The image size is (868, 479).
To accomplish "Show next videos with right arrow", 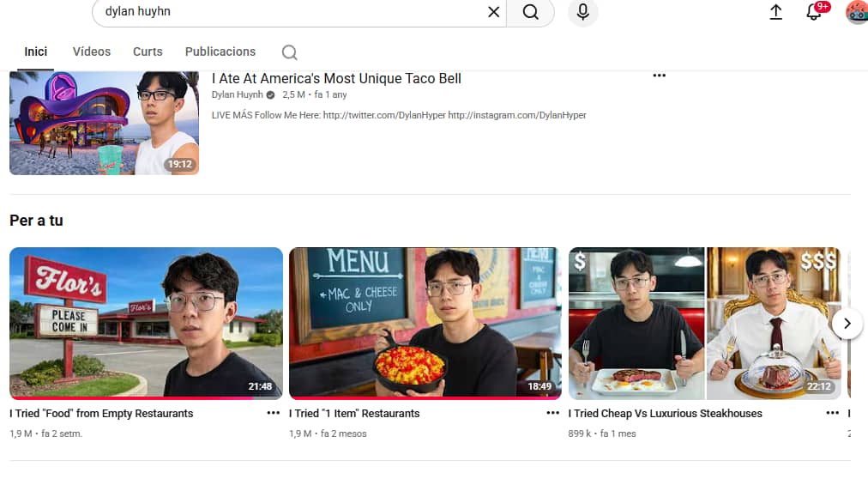I will click(x=847, y=324).
